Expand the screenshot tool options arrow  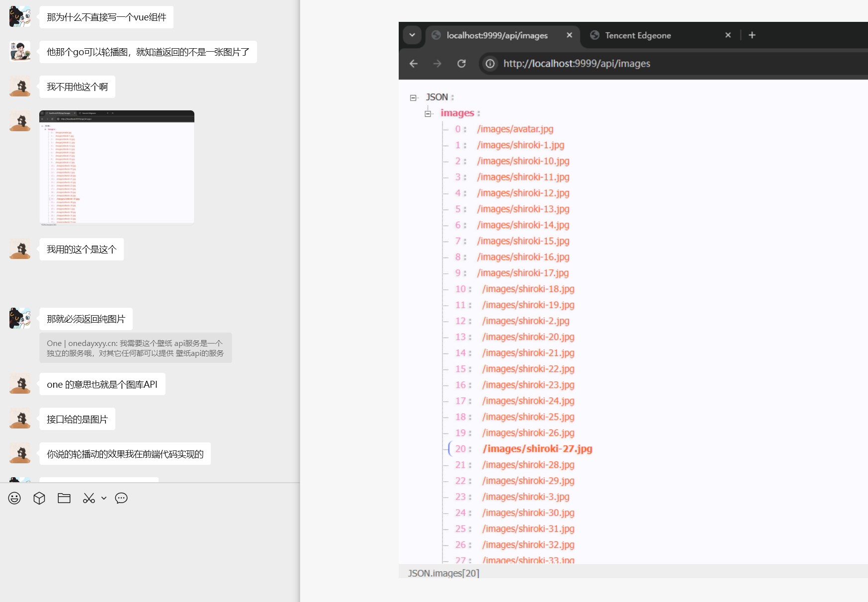(x=104, y=498)
